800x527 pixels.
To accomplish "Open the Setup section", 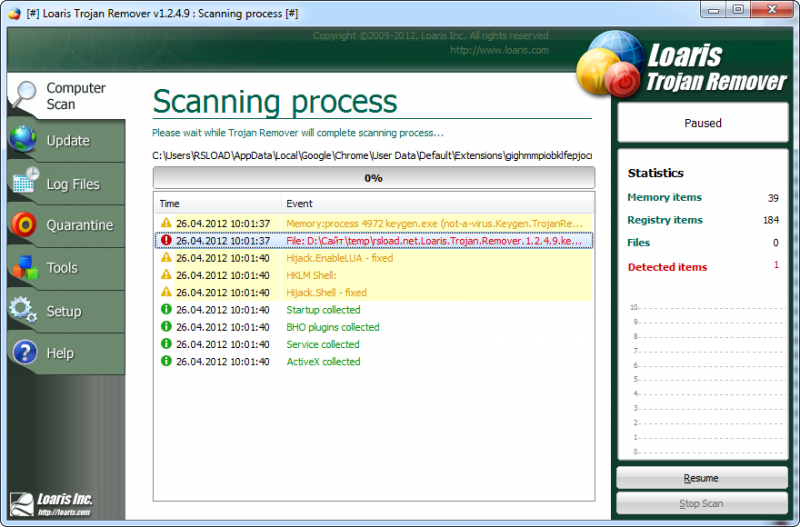I will coord(66,311).
